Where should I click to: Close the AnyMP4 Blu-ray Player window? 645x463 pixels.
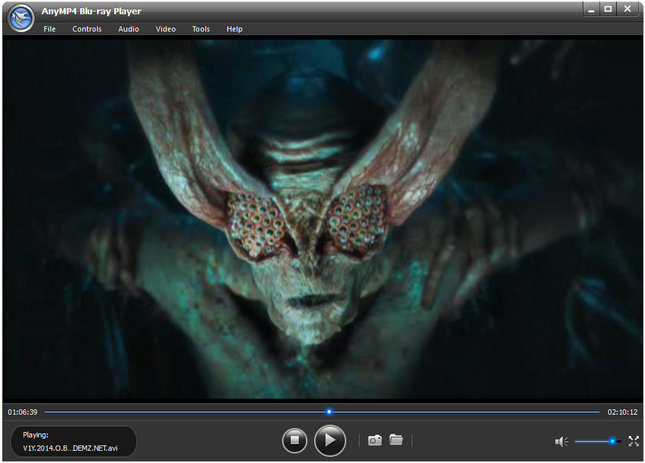click(x=628, y=9)
